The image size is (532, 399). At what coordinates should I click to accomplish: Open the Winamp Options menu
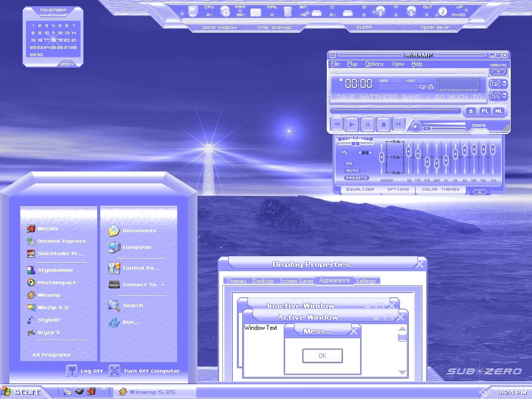[x=374, y=64]
